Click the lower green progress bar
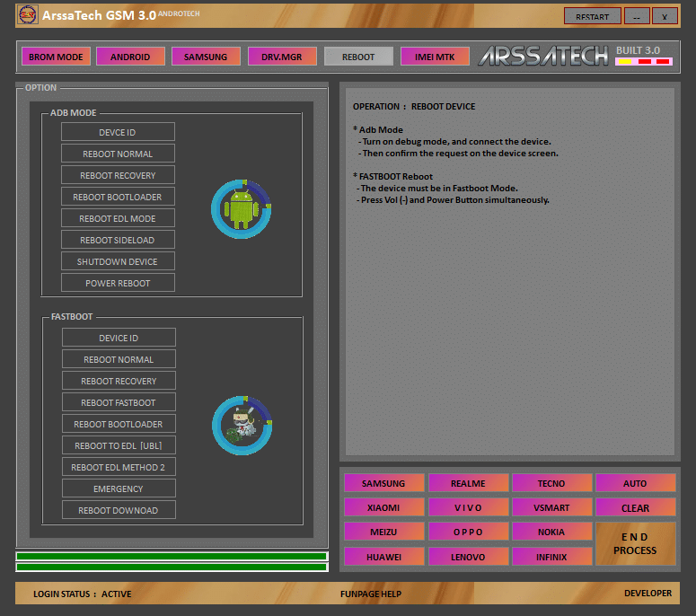This screenshot has height=616, width=696. coord(172,567)
